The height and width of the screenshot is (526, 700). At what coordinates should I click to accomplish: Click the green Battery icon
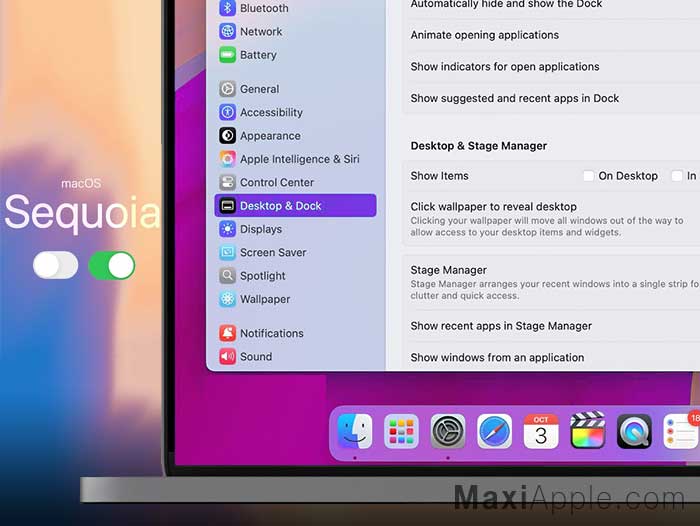[x=227, y=54]
